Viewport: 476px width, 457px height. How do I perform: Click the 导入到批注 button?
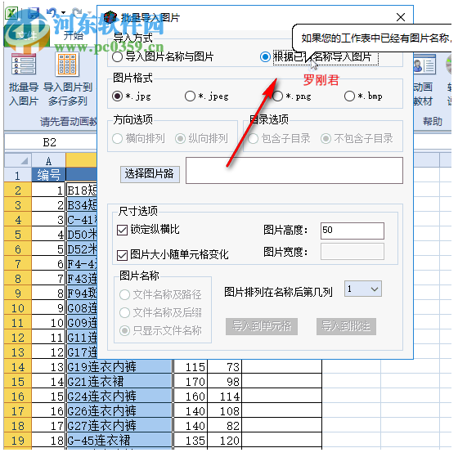[346, 326]
